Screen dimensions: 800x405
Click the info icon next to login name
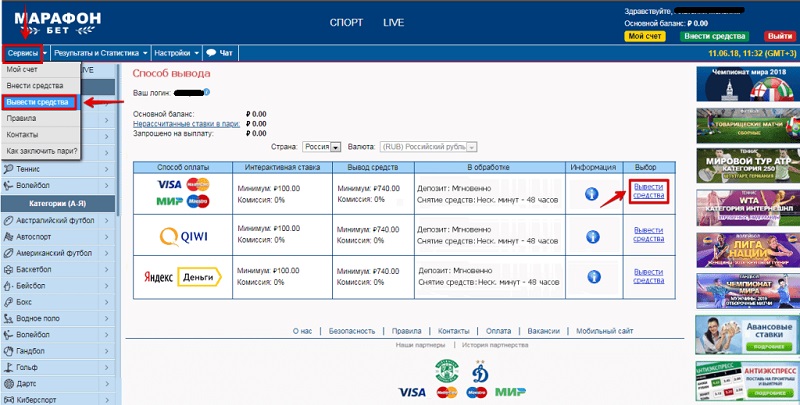(x=205, y=93)
